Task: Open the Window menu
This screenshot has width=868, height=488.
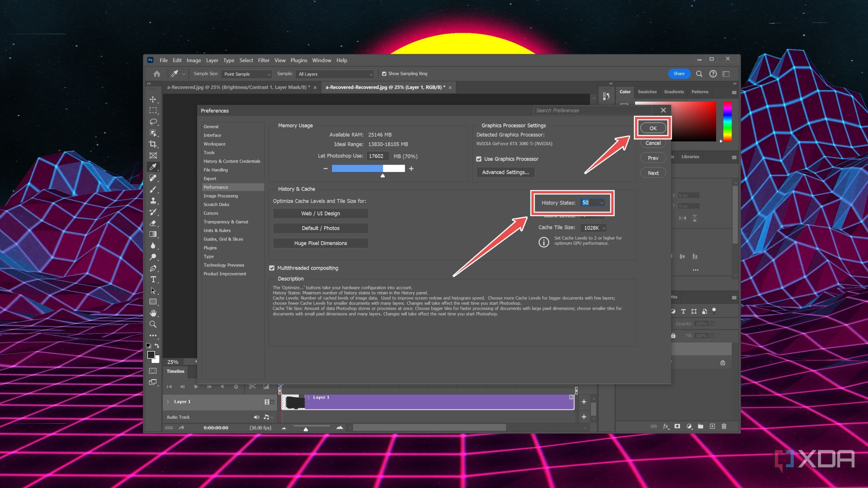Action: 322,60
